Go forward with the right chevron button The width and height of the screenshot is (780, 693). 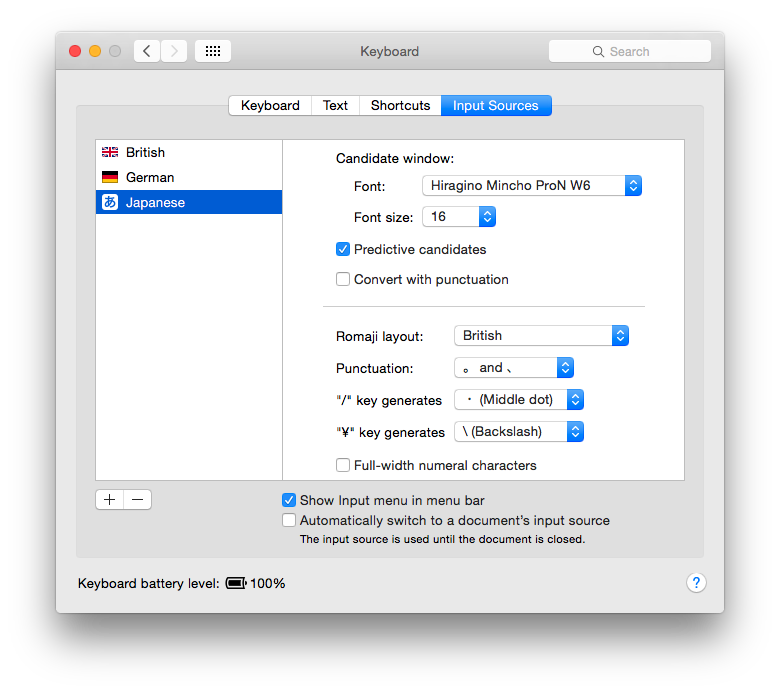(x=174, y=51)
